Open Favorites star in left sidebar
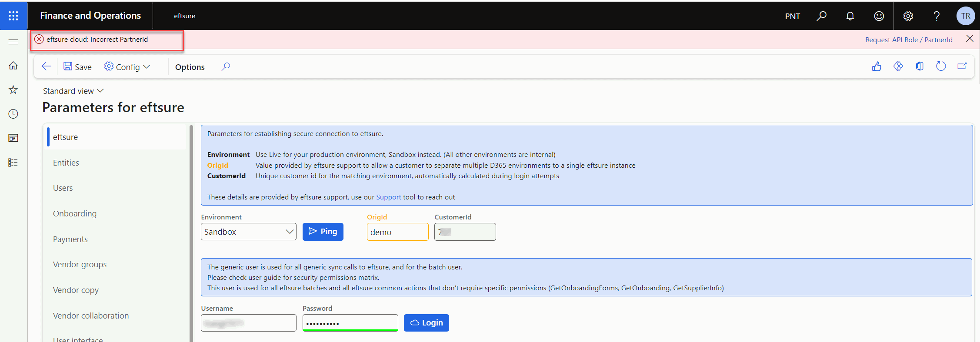The image size is (980, 342). [x=13, y=90]
